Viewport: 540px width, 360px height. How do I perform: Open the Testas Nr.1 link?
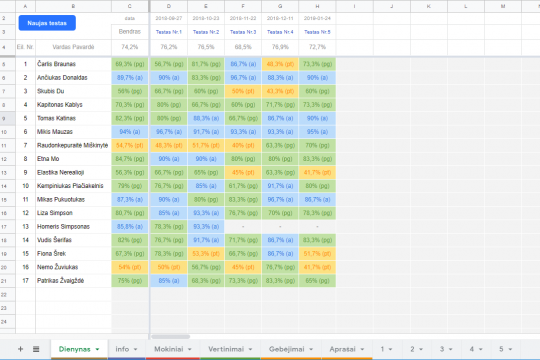pos(169,32)
